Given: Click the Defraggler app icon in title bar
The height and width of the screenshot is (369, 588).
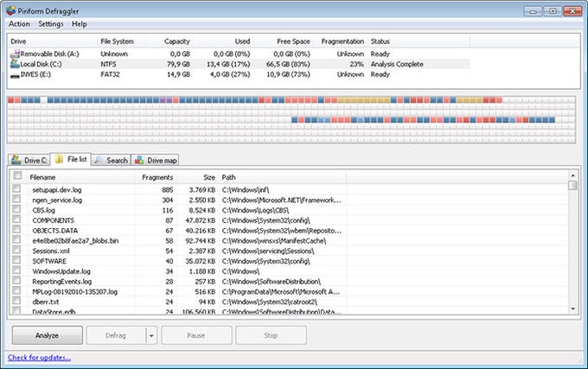Looking at the screenshot, I should point(11,10).
